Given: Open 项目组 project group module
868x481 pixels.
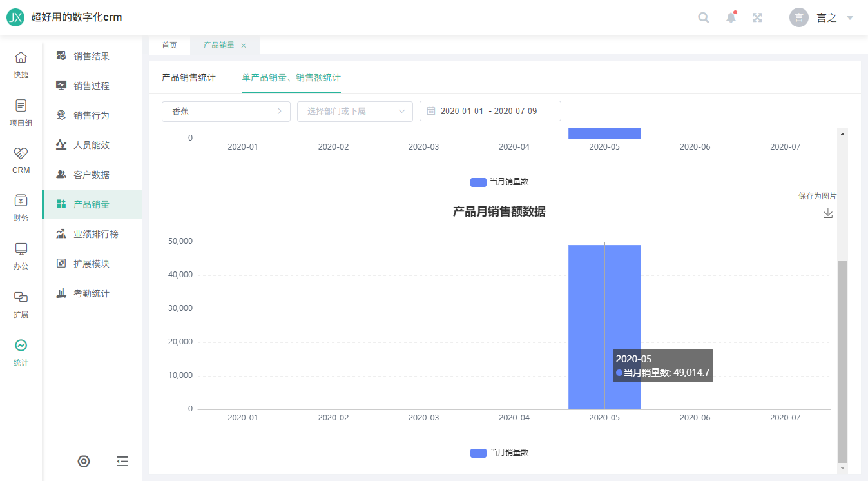Looking at the screenshot, I should [21, 113].
